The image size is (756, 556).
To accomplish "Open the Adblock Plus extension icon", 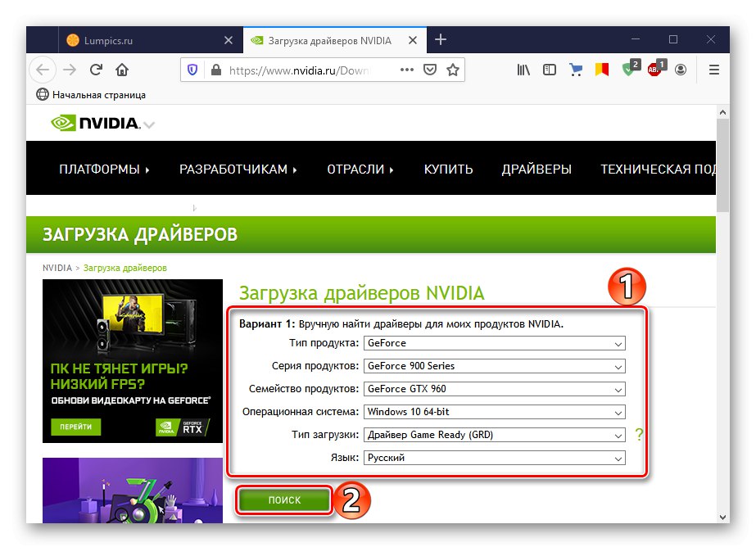I will pos(656,68).
